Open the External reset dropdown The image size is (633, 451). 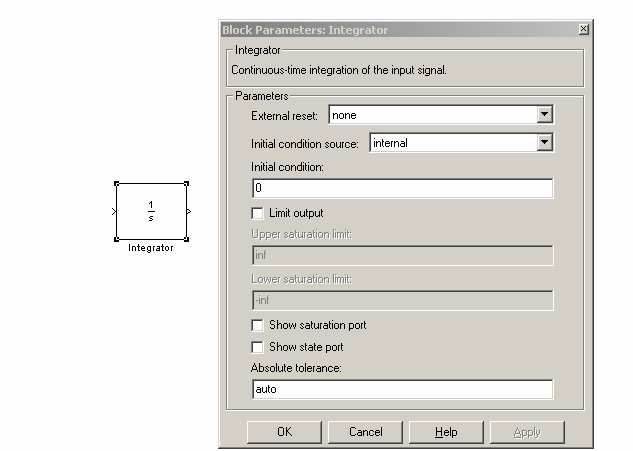(543, 115)
